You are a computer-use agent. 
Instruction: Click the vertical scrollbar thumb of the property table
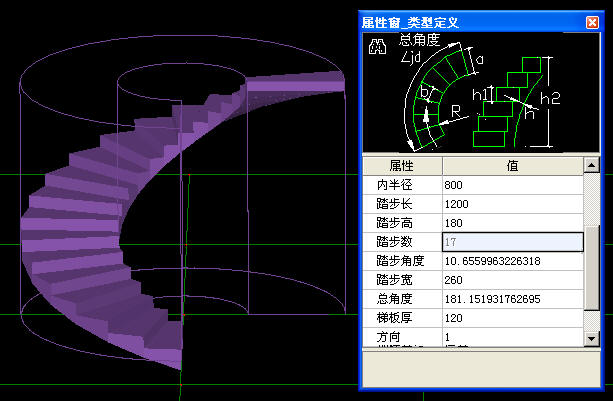pos(591,268)
